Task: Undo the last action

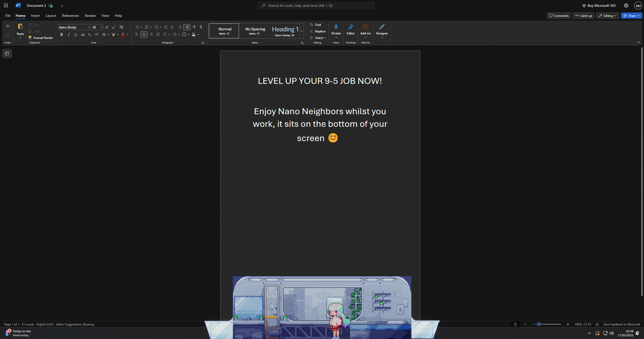Action: click(7, 26)
